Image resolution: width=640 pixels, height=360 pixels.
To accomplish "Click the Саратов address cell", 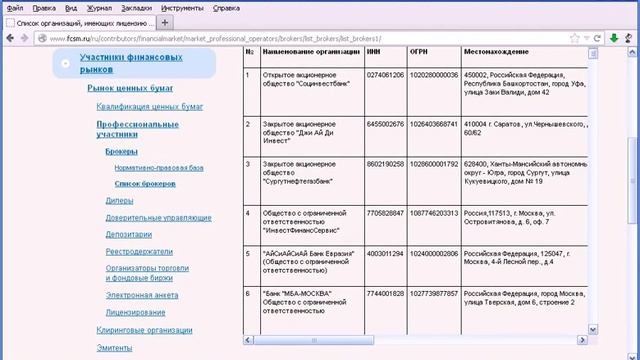I will click(x=525, y=137).
